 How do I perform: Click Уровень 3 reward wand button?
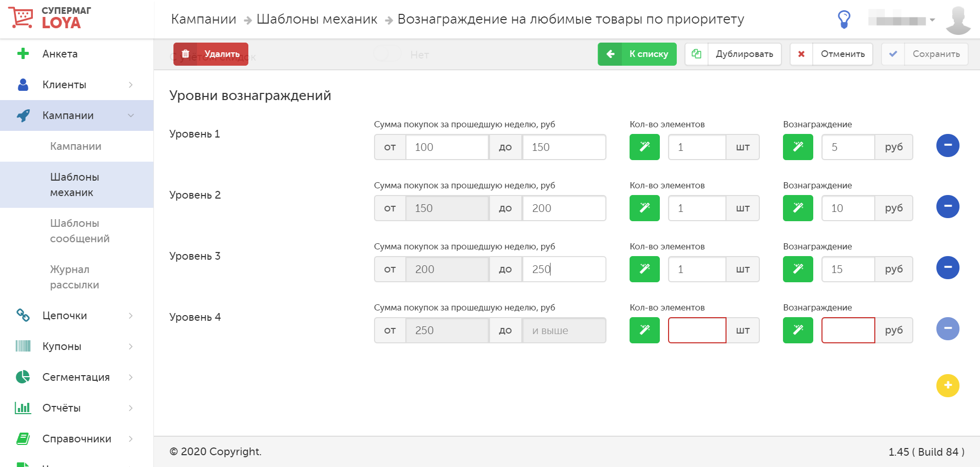(x=798, y=269)
